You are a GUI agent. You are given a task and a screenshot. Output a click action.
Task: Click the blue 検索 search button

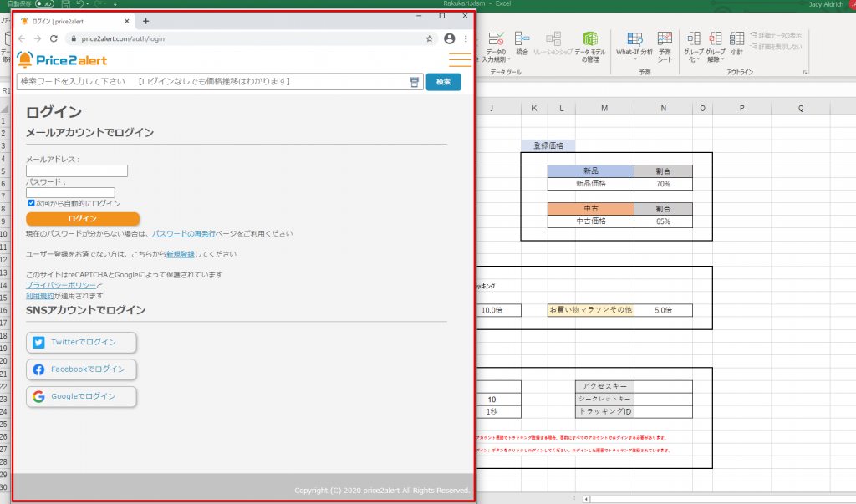(x=443, y=82)
